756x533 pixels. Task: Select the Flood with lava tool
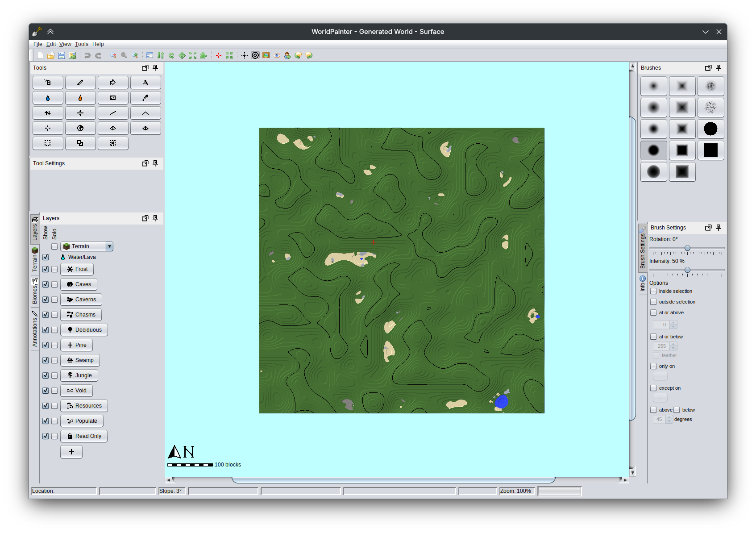[80, 98]
